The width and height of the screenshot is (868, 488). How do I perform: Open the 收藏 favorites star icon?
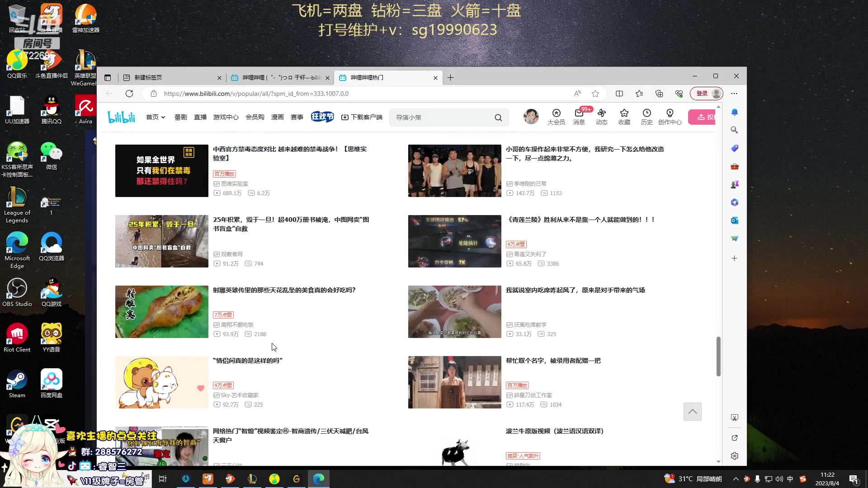pos(624,117)
